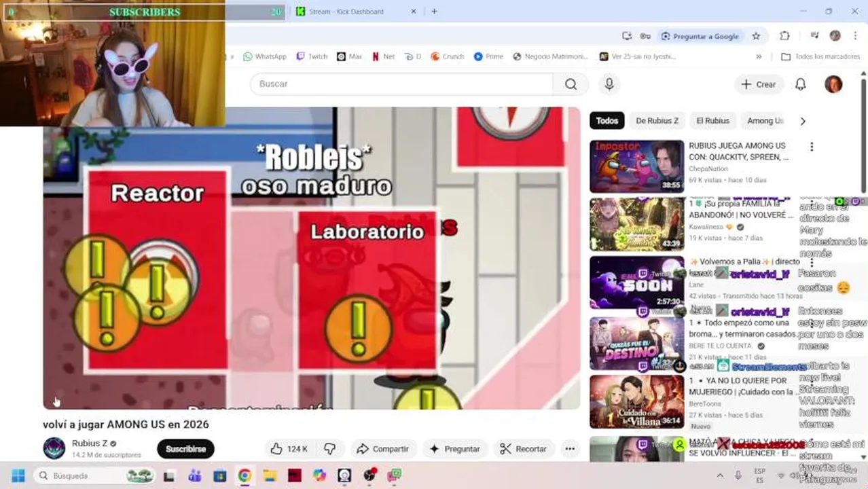868x489 pixels.
Task: Click the YouTube search magnifier button
Action: pyautogui.click(x=571, y=84)
